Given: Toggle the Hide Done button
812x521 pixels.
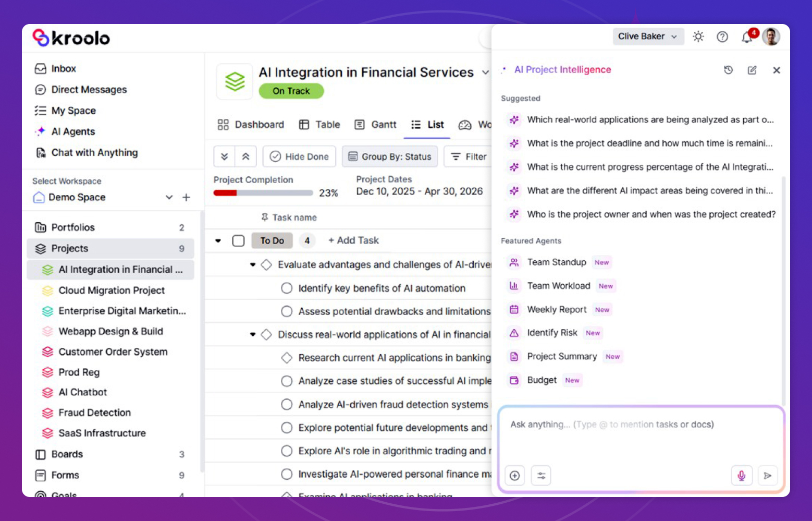Looking at the screenshot, I should tap(299, 156).
